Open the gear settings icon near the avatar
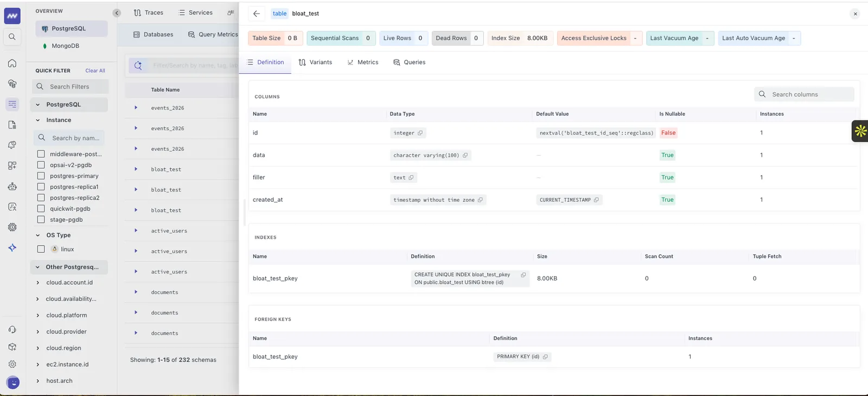The image size is (868, 396). tap(12, 364)
